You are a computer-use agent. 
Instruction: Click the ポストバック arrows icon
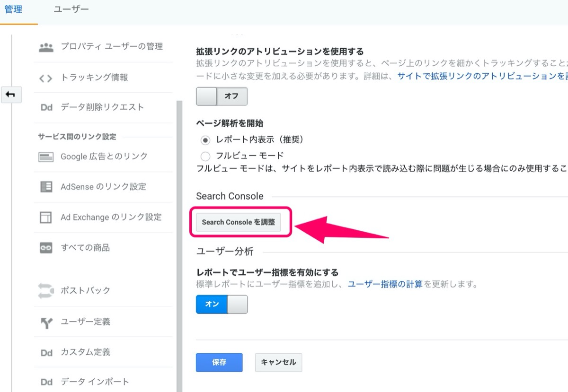tap(46, 290)
